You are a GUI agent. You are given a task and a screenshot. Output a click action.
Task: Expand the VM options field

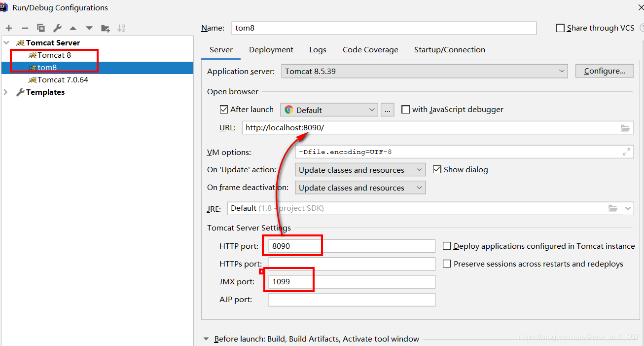[x=626, y=152]
